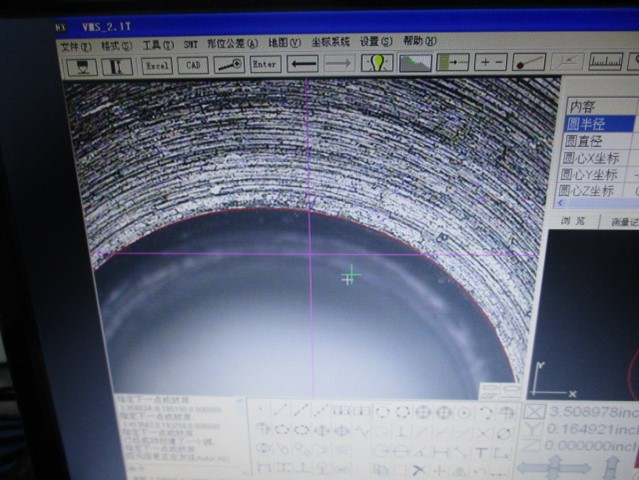Image resolution: width=639 pixels, height=480 pixels.
Task: Select the circle with center dot tool
Action: coord(464,413)
